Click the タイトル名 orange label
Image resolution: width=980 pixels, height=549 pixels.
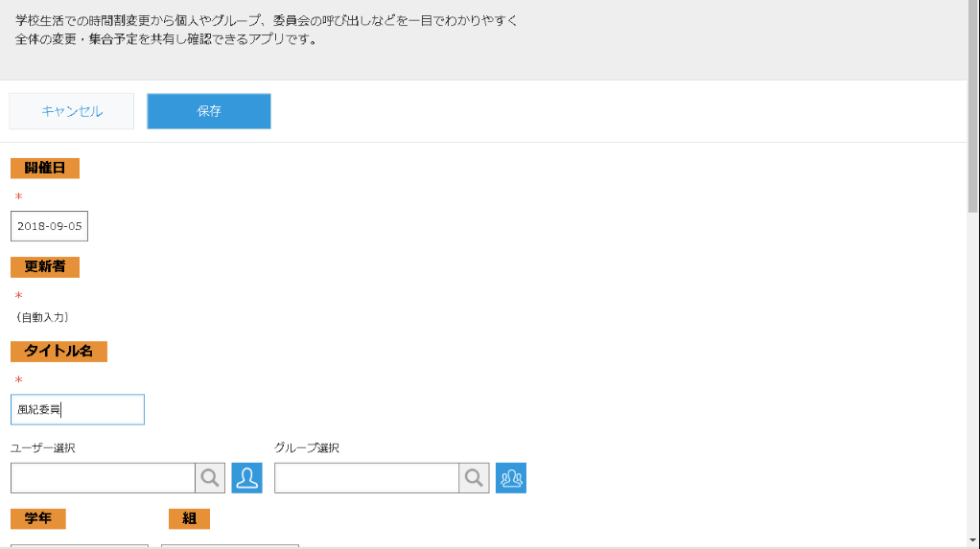[x=58, y=351]
